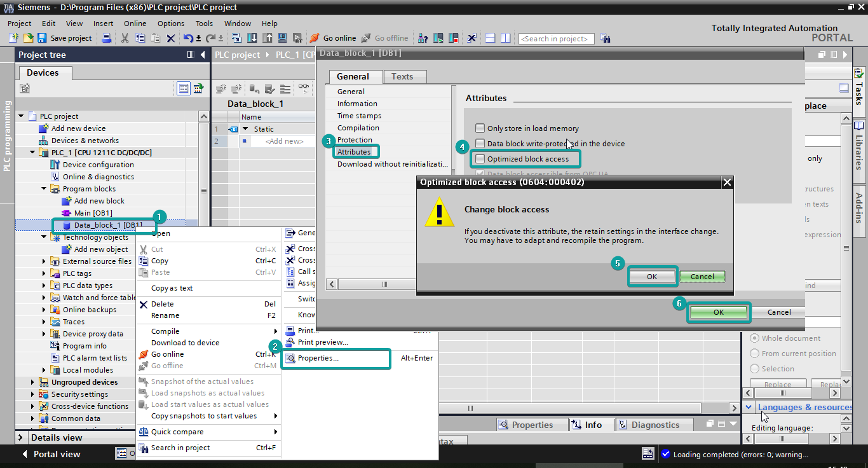Click the Start CPU icon
The height and width of the screenshot is (468, 868).
tap(438, 38)
